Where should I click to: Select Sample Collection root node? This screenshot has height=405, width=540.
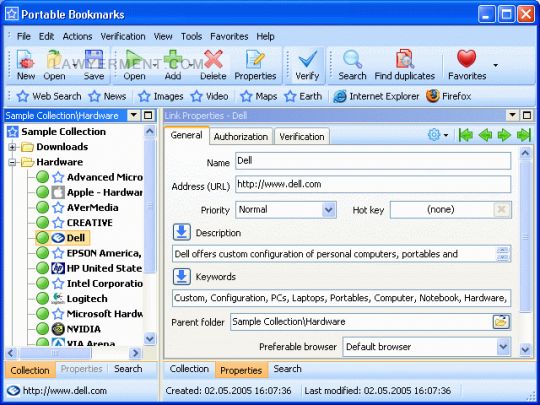click(x=63, y=132)
